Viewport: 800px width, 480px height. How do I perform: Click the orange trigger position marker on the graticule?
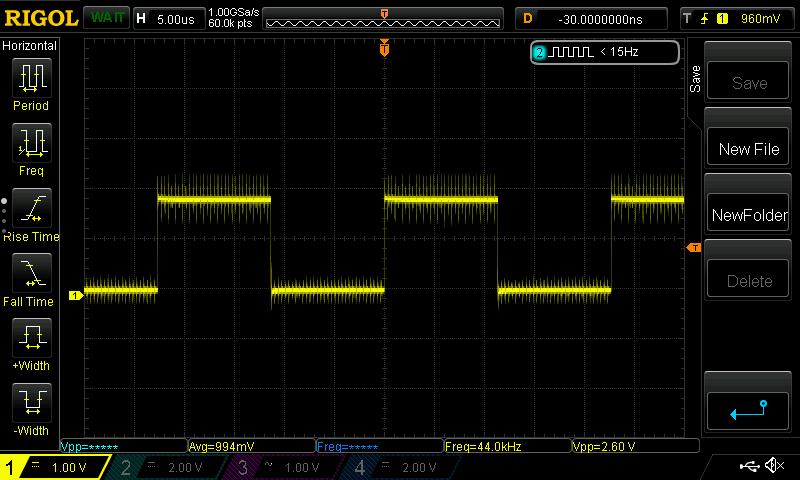tap(384, 48)
